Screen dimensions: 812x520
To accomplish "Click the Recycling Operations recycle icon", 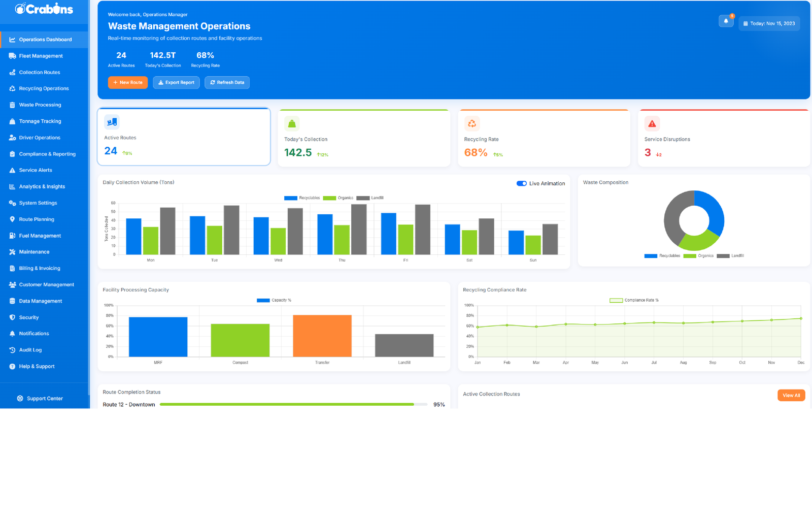I will tap(12, 88).
